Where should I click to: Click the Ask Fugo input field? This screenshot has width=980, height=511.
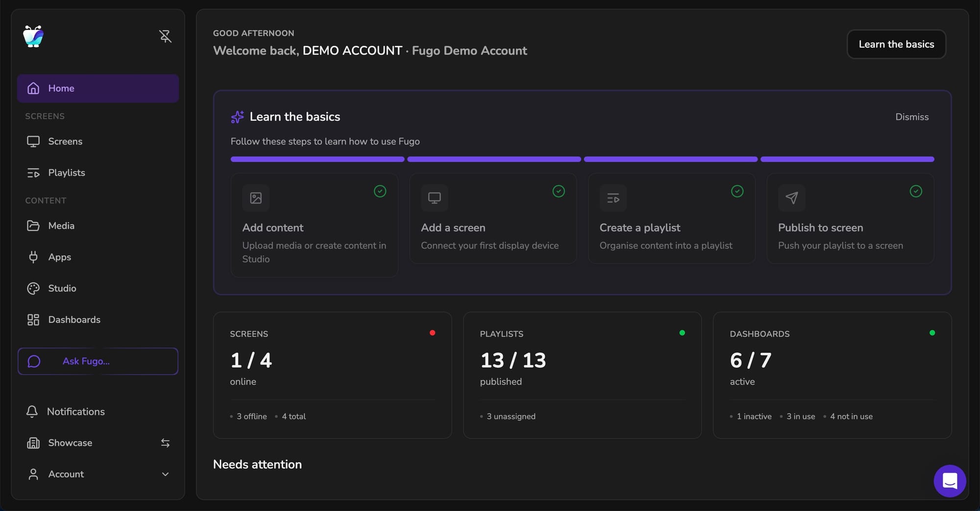tap(98, 362)
